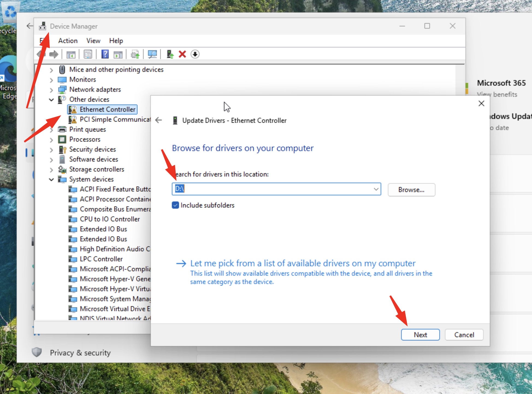This screenshot has height=394, width=532.
Task: Collapse the Other devices tree node
Action: point(51,100)
